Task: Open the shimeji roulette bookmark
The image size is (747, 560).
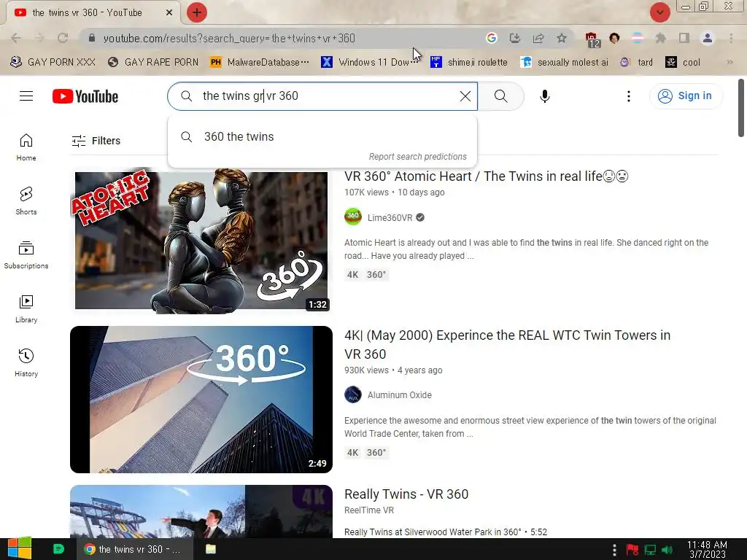Action: tap(469, 63)
